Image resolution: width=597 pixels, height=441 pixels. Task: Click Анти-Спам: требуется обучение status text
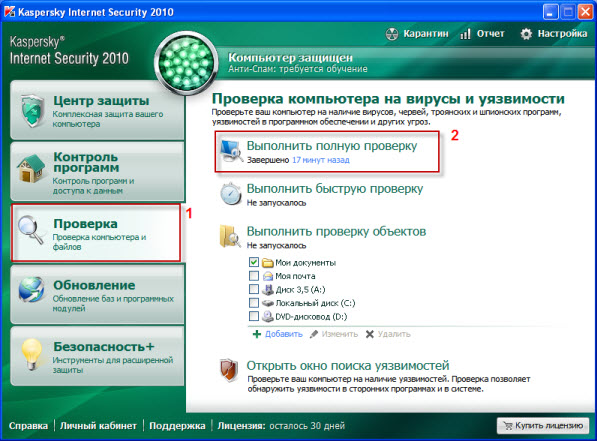[x=298, y=69]
